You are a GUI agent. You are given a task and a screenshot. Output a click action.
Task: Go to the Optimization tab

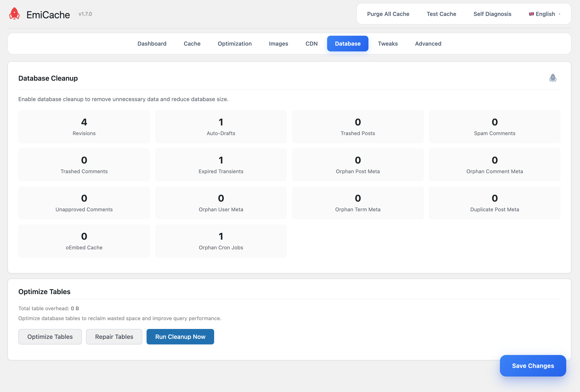235,44
